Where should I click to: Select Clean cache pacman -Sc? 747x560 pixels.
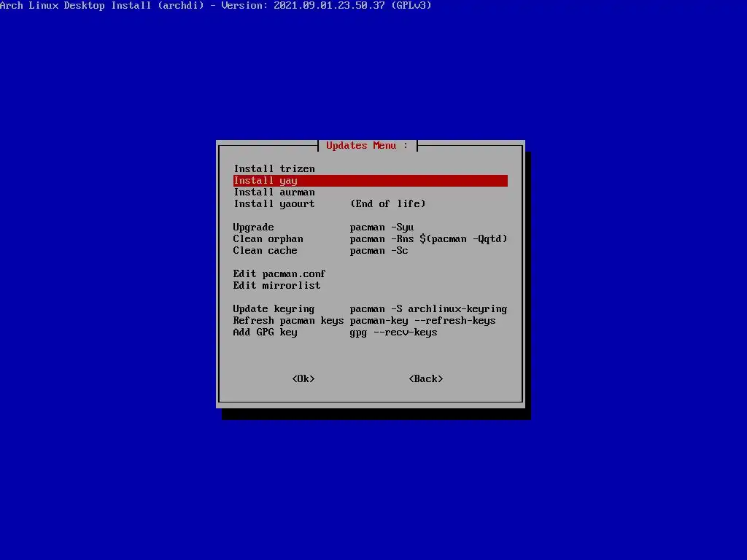pos(370,251)
